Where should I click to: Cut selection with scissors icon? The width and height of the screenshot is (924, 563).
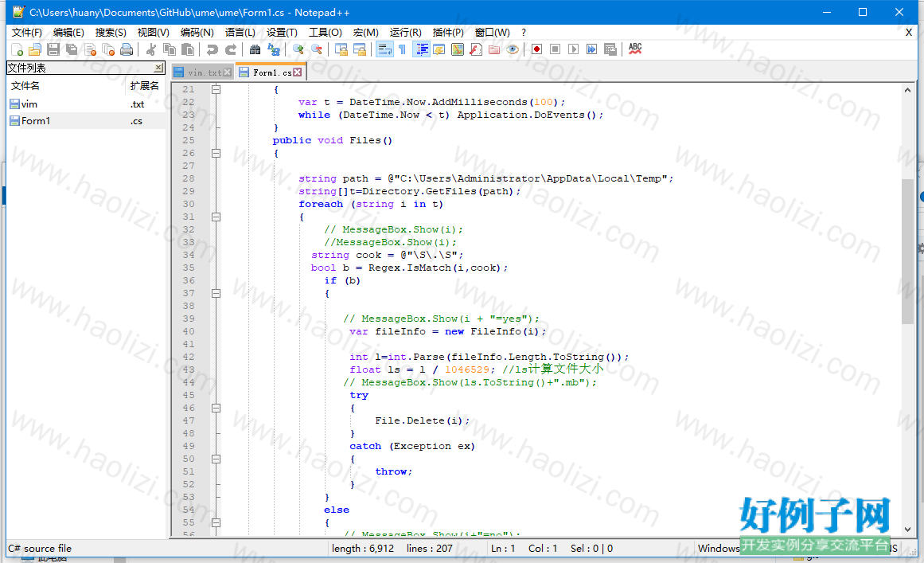tap(151, 49)
